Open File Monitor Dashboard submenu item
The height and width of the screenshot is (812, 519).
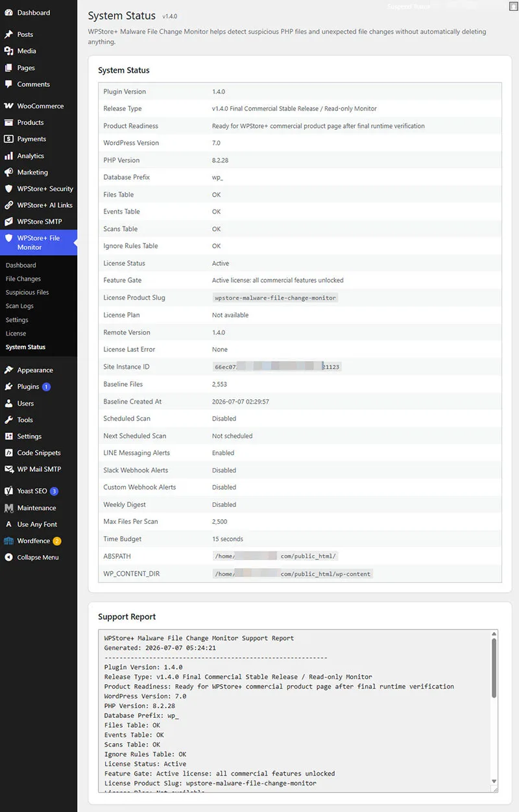pyautogui.click(x=21, y=265)
